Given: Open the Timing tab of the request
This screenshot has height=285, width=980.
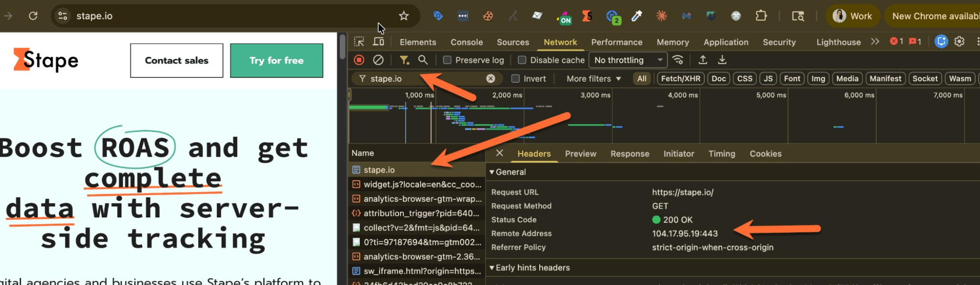Looking at the screenshot, I should 722,154.
